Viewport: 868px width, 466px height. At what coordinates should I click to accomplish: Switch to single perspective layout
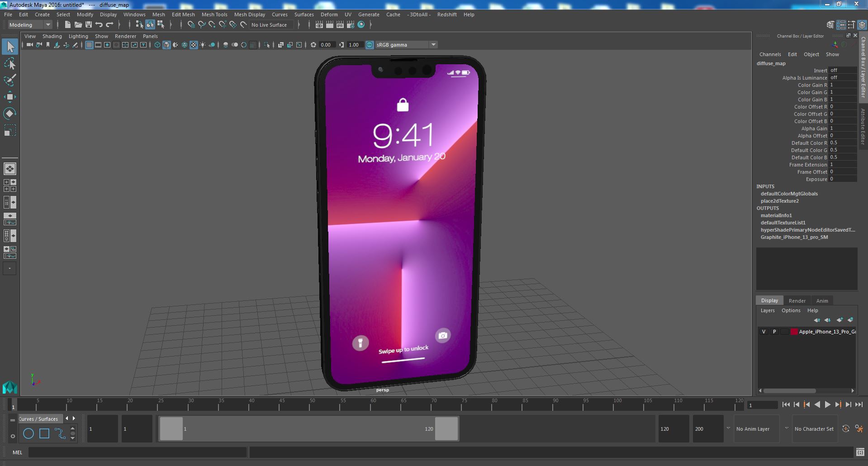click(x=10, y=169)
